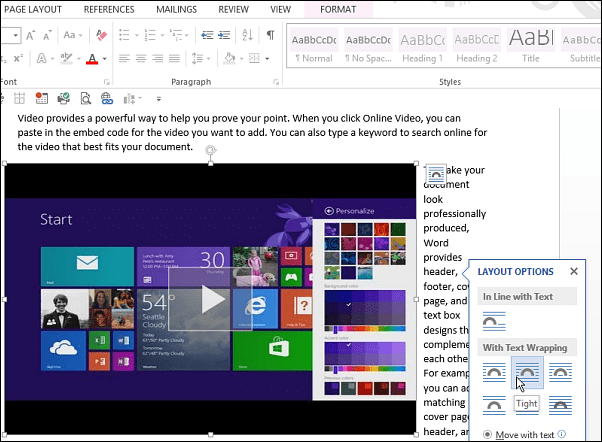Click the hyperlink globe icon

tap(107, 99)
